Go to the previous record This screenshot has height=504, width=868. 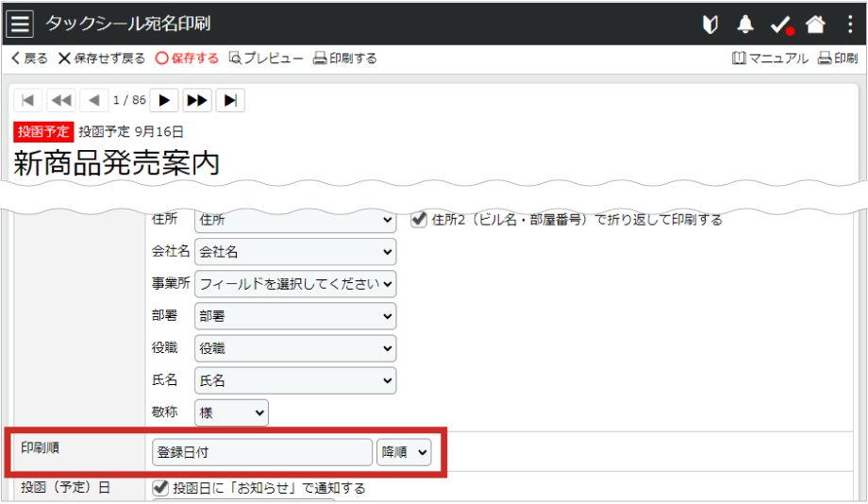94,100
